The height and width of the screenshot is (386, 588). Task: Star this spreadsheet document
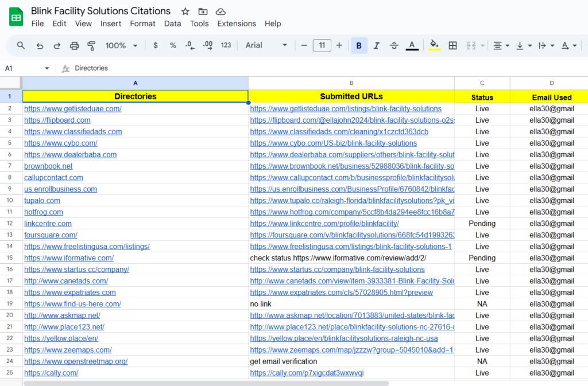[185, 11]
